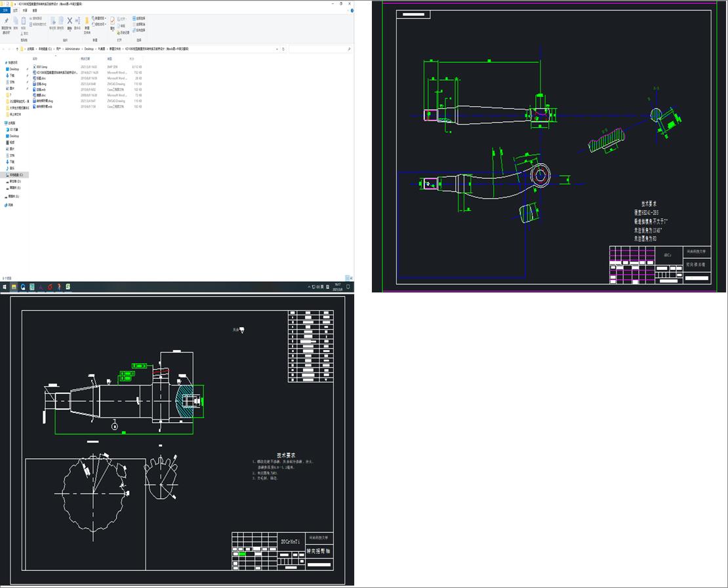Sort files by the Name (名称) column header

pyautogui.click(x=35, y=59)
